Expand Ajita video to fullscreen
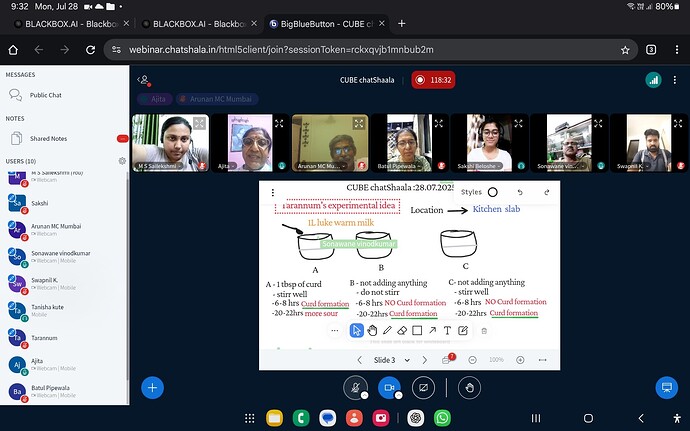This screenshot has height=431, width=690. tap(279, 124)
